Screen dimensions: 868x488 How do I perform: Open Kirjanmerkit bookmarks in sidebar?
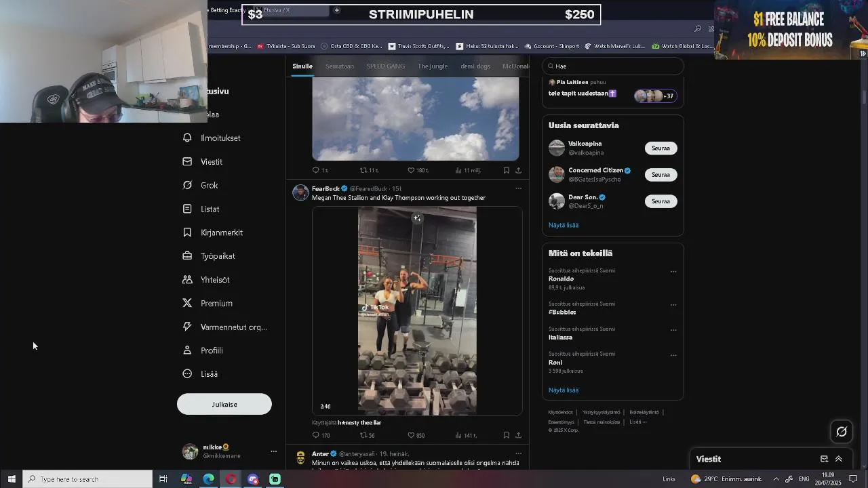pos(212,232)
